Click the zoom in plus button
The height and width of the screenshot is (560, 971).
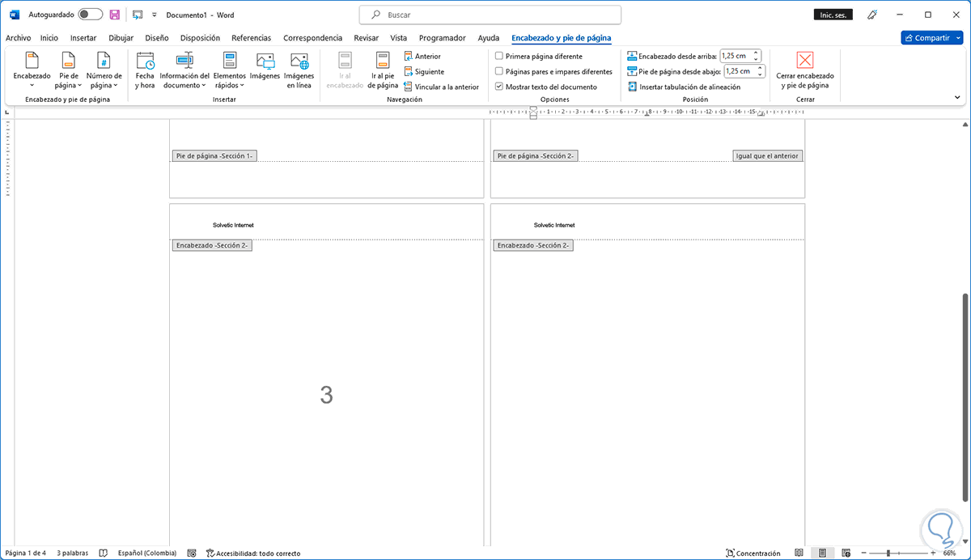932,554
